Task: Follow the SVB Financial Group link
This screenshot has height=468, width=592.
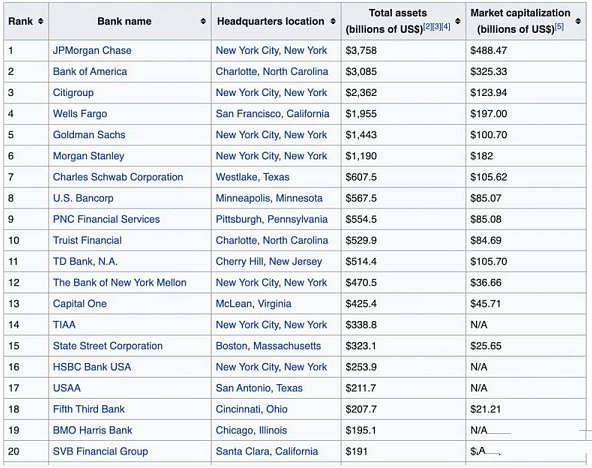Action: point(100,451)
